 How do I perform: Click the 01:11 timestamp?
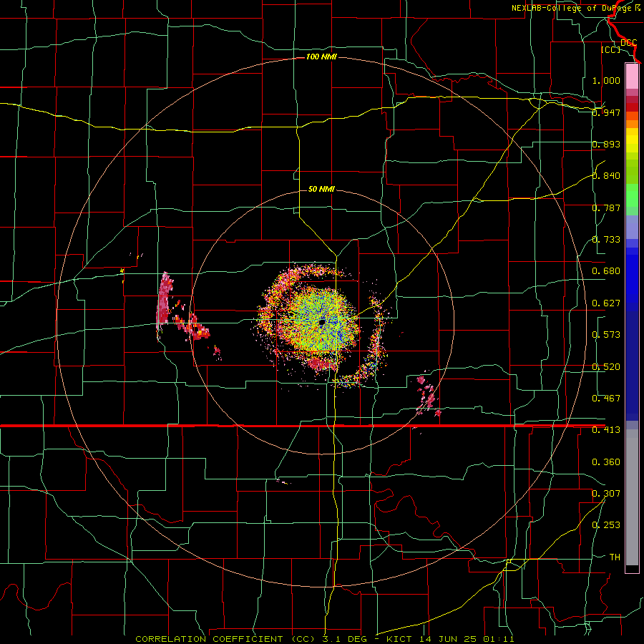tap(499, 639)
